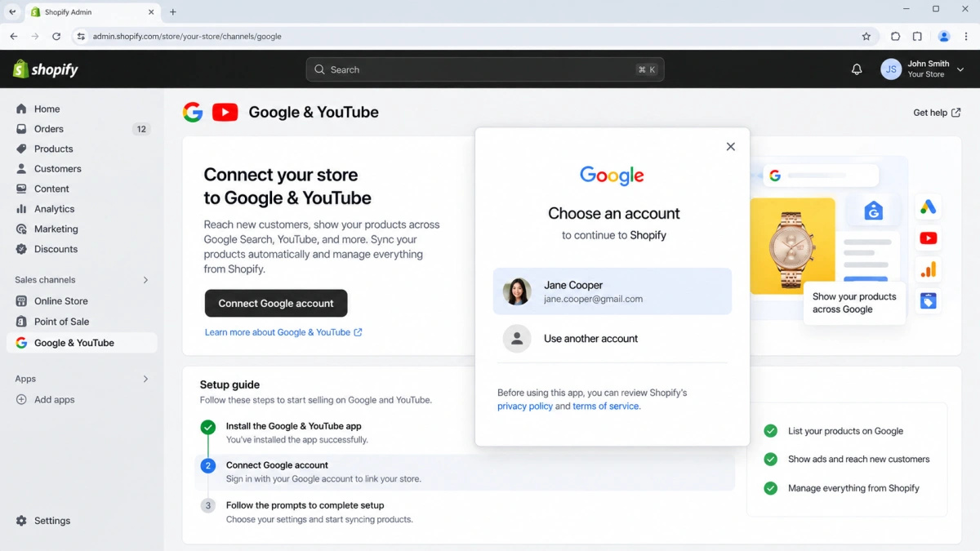Expand the Apps section chevron

click(145, 379)
